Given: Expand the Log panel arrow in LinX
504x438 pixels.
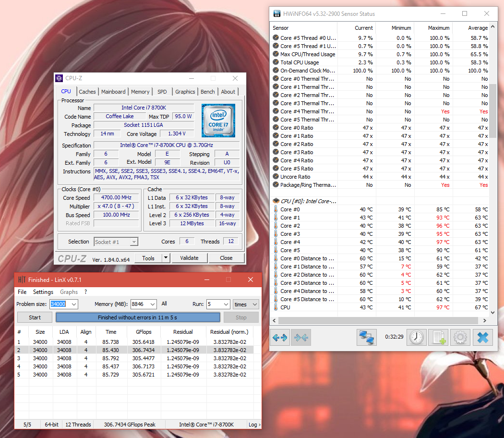Looking at the screenshot, I should pyautogui.click(x=260, y=425).
